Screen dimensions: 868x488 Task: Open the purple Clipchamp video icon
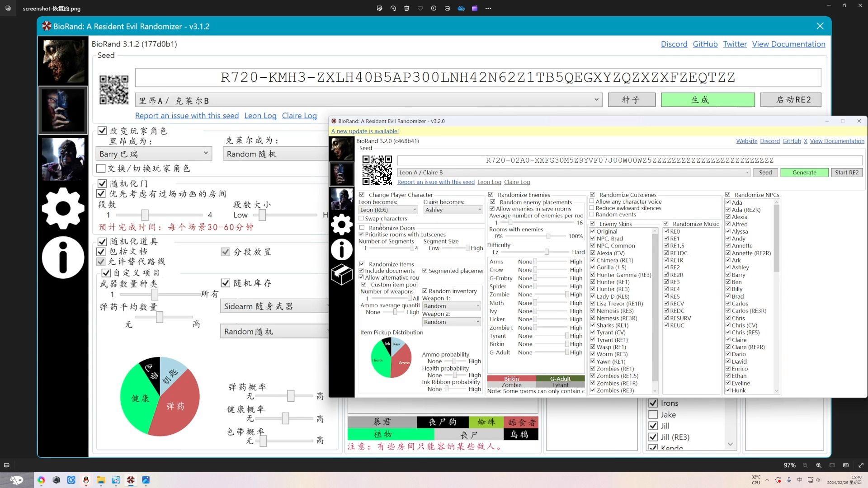pos(475,8)
